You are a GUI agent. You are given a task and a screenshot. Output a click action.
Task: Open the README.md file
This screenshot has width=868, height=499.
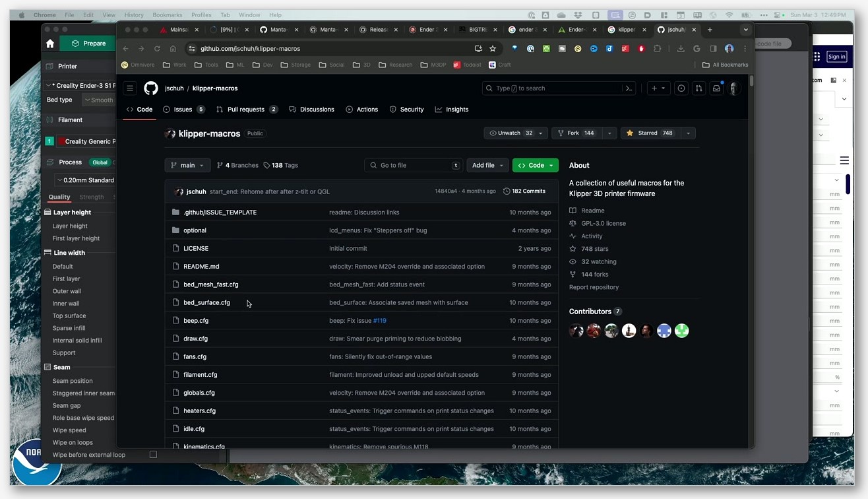[x=201, y=266]
